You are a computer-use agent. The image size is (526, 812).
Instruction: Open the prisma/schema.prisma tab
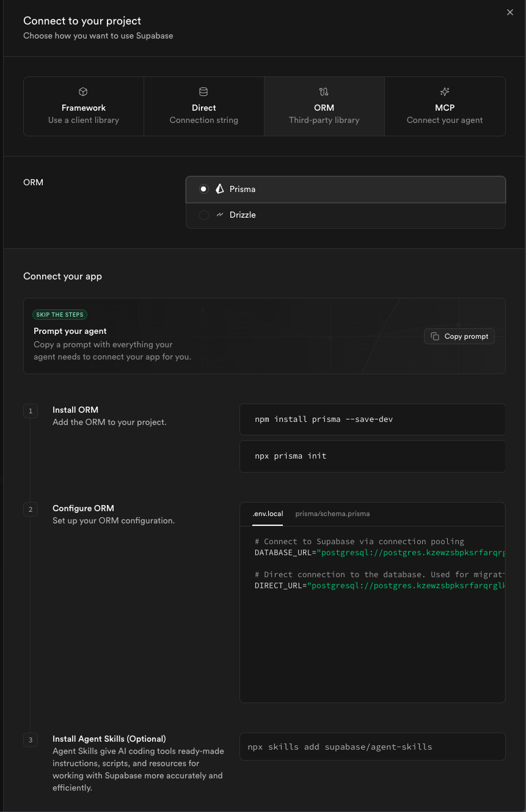point(332,514)
